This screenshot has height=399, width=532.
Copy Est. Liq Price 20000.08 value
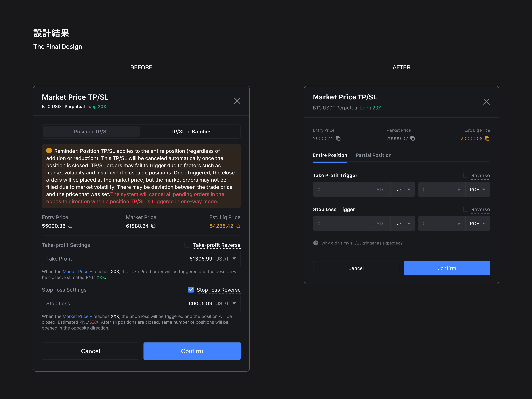(487, 139)
